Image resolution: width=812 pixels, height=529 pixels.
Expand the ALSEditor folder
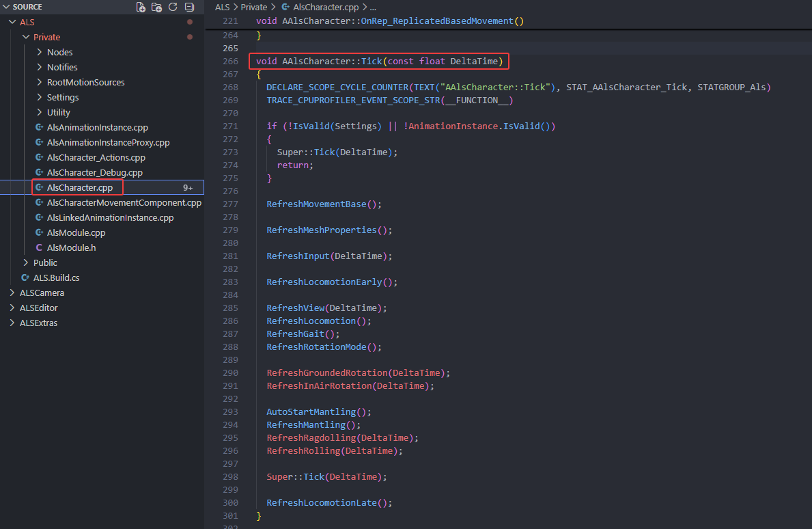pos(12,308)
